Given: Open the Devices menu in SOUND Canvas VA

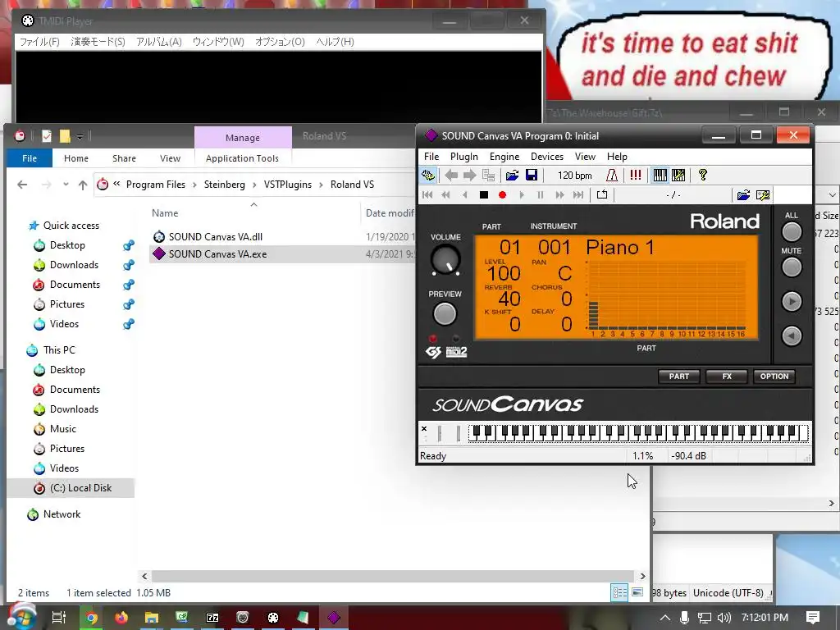Looking at the screenshot, I should [547, 157].
